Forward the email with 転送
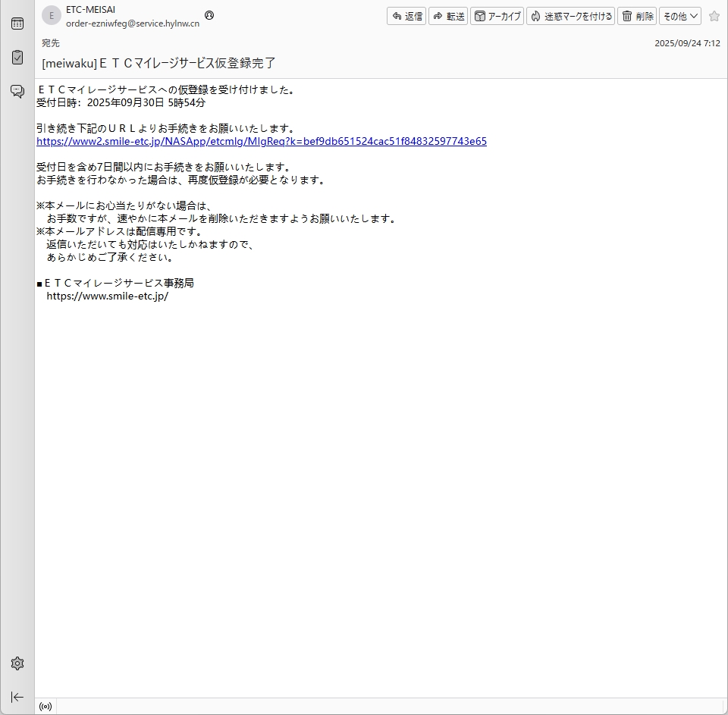This screenshot has height=715, width=728. pos(448,16)
